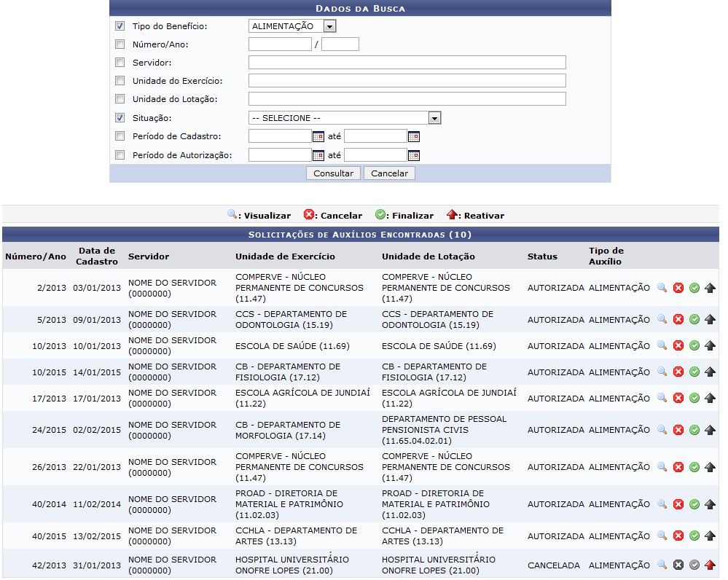Click the Cancelar button in search form
This screenshot has width=728, height=580.
click(x=390, y=173)
